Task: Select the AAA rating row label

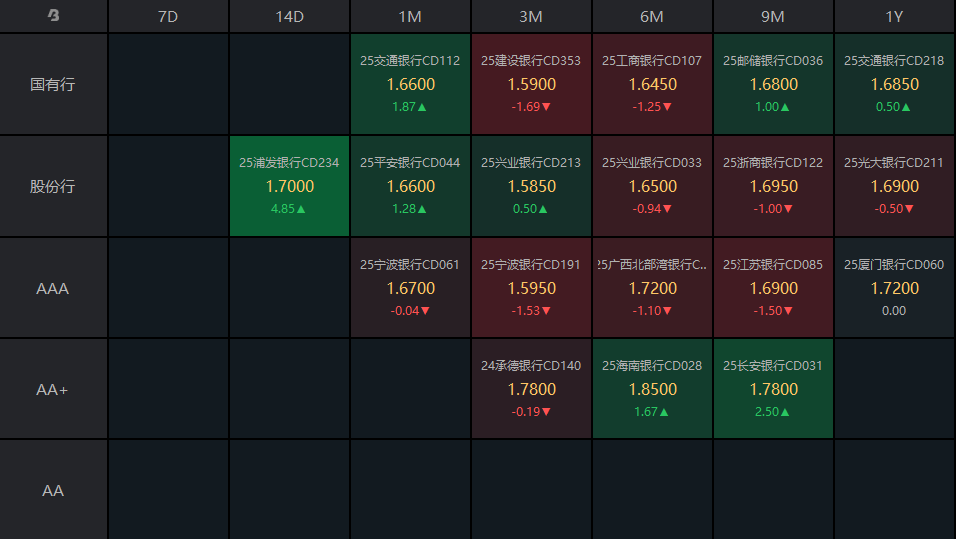Action: click(53, 288)
